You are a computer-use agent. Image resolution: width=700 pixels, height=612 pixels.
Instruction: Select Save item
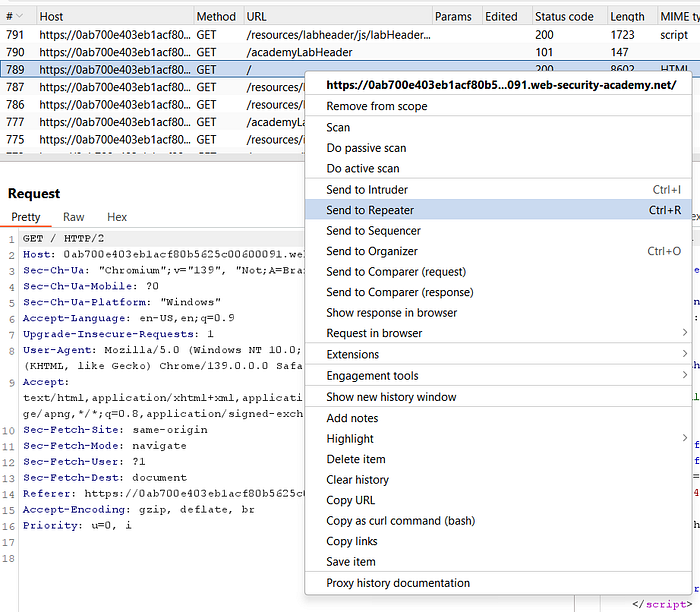(498, 562)
